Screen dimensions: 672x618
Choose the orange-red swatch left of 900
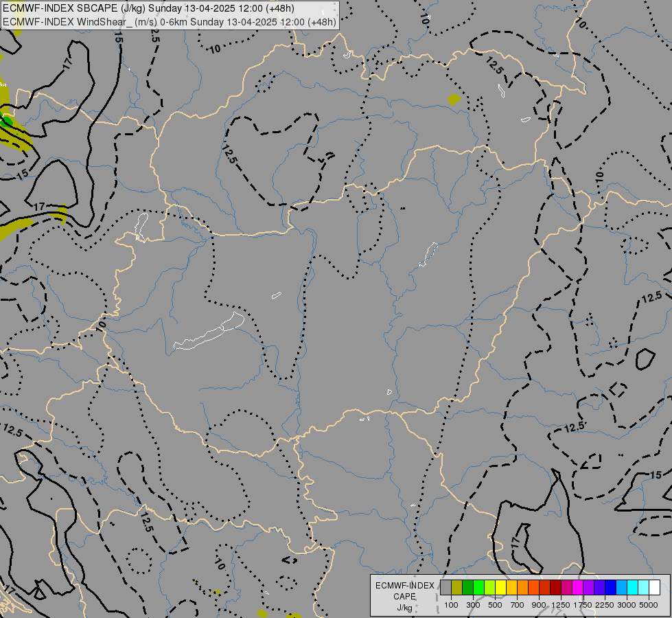(533, 587)
